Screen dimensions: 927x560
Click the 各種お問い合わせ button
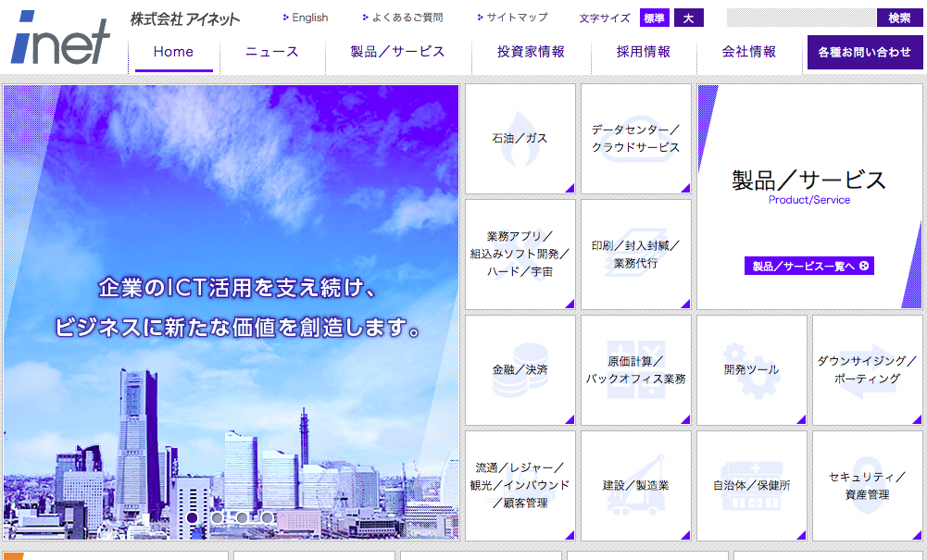864,53
